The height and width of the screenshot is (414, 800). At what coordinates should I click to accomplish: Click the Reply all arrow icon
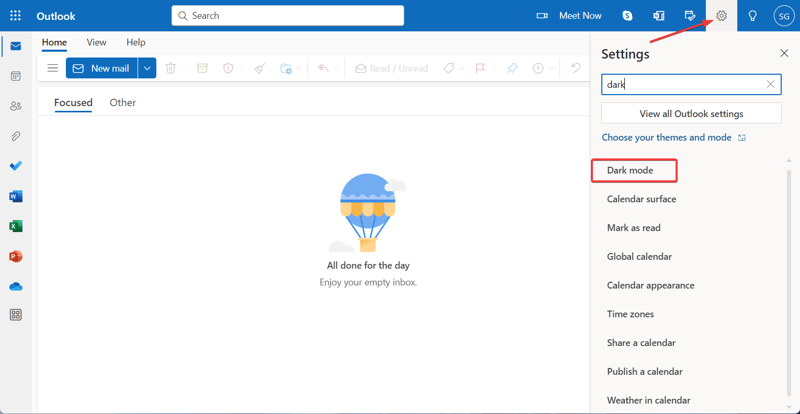[323, 68]
